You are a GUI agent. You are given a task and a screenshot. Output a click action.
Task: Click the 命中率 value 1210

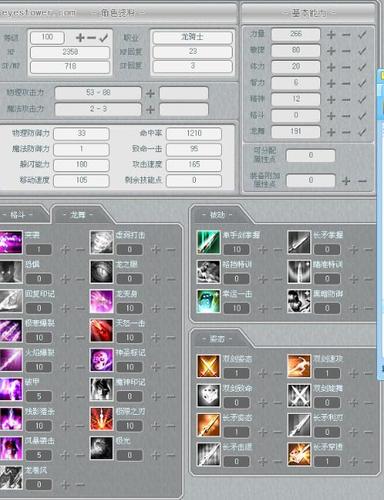pyautogui.click(x=194, y=133)
